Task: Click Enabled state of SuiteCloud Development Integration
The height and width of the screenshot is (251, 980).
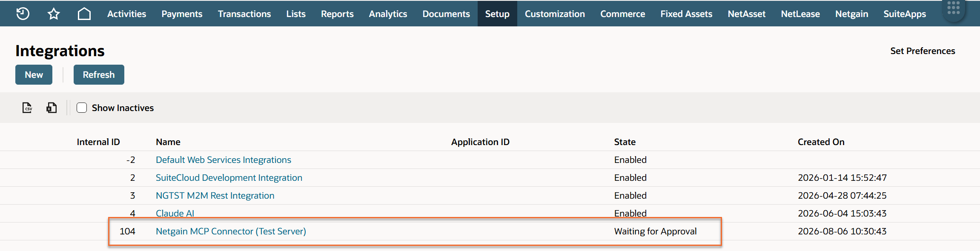Action: pos(630,177)
